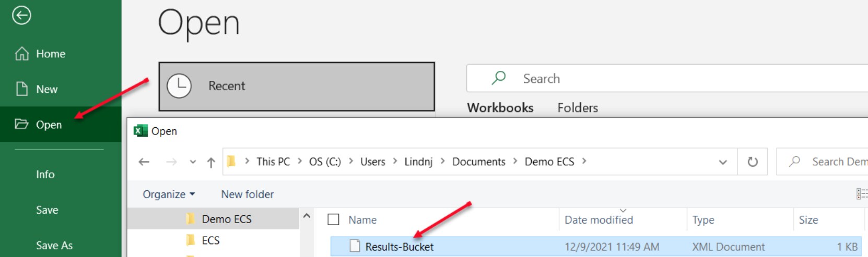Image resolution: width=868 pixels, height=257 pixels.
Task: Open recent locations dropdown arrow
Action: click(193, 162)
